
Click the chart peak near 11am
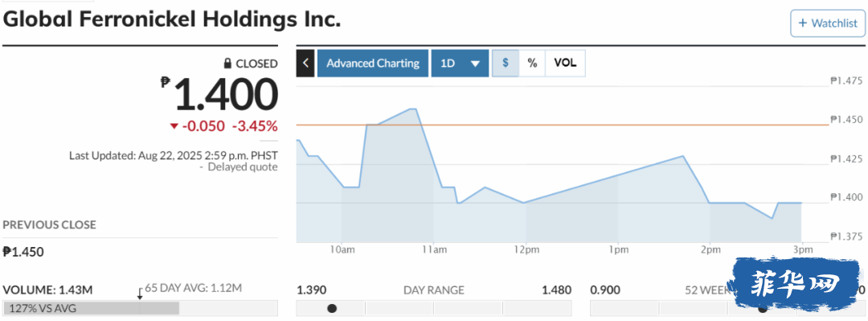pyautogui.click(x=412, y=109)
